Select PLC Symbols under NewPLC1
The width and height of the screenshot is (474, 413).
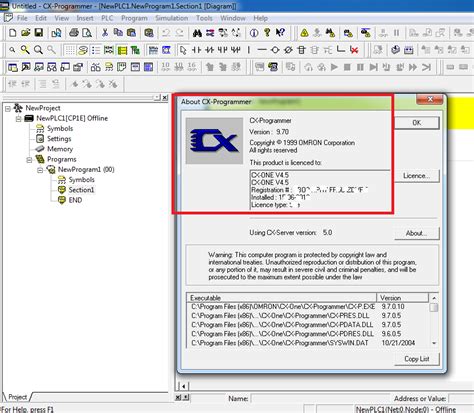coord(60,128)
